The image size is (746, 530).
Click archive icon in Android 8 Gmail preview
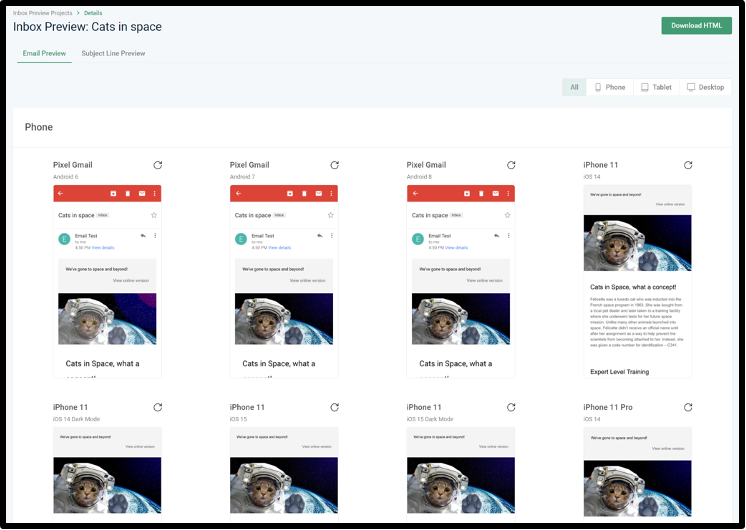[x=467, y=193]
